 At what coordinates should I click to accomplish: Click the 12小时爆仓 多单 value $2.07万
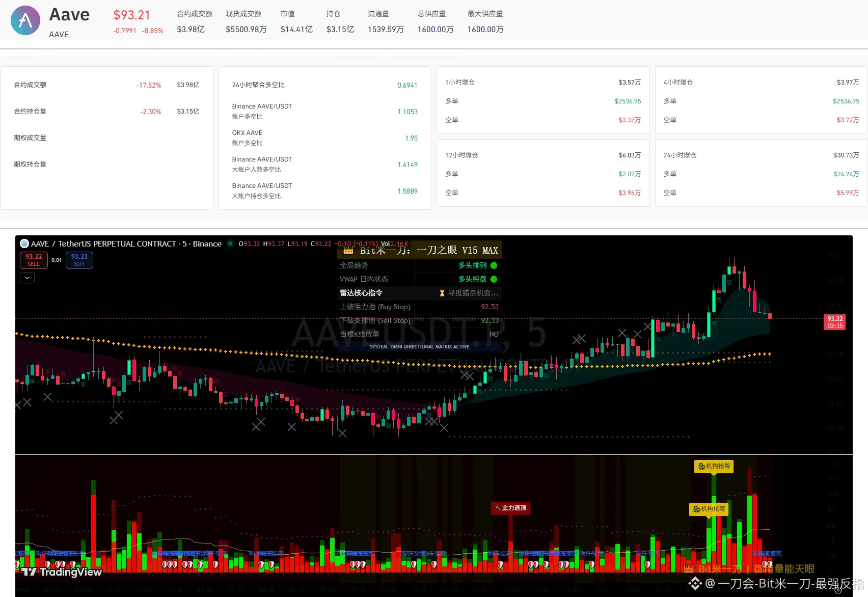pos(630,174)
